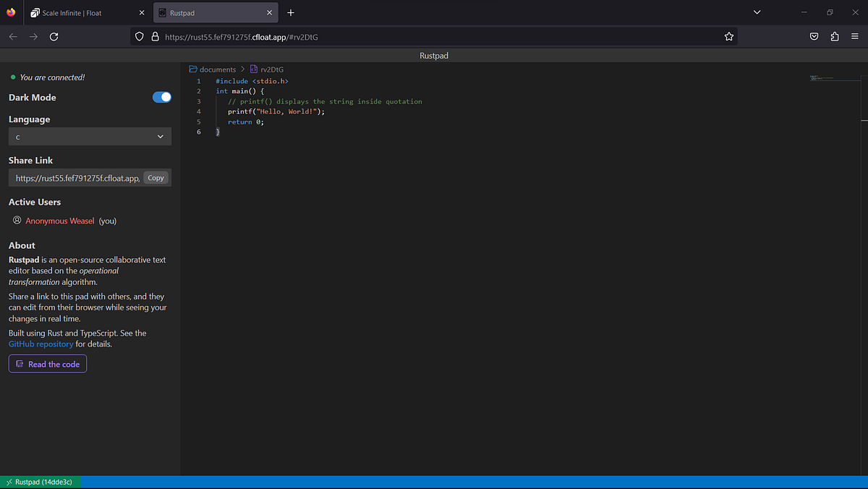The image size is (868, 489).
Task: Open the tab list chevron dropdown
Action: click(757, 12)
